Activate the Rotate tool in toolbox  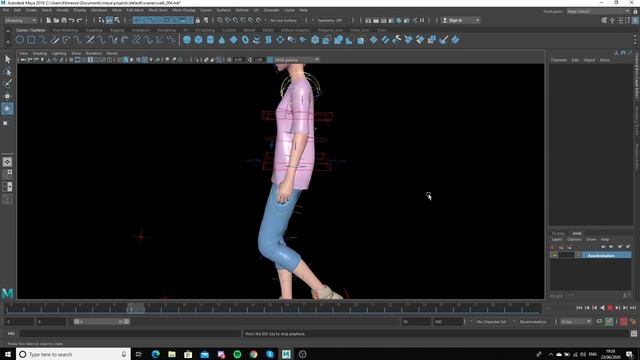(x=7, y=109)
